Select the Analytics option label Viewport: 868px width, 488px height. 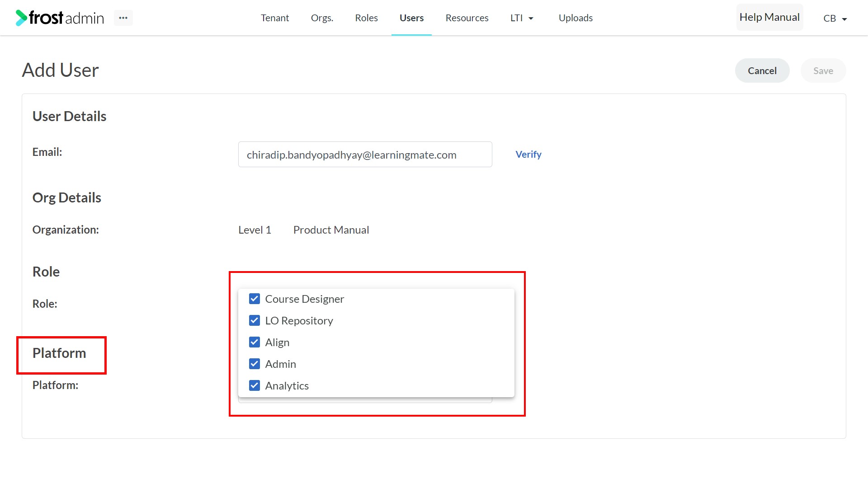[287, 386]
